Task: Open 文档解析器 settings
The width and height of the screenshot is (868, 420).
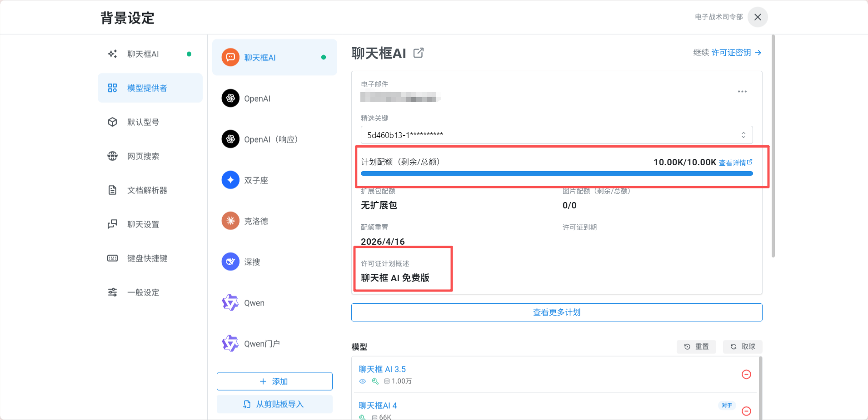Action: (x=150, y=190)
